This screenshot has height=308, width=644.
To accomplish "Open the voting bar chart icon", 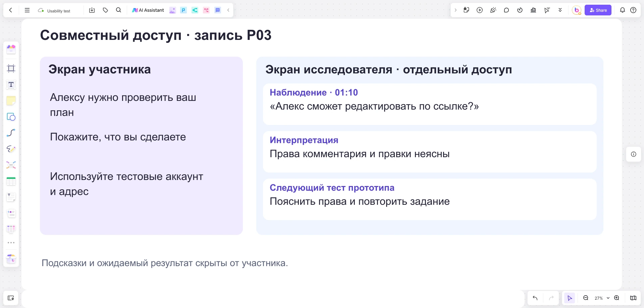I will tap(533, 10).
